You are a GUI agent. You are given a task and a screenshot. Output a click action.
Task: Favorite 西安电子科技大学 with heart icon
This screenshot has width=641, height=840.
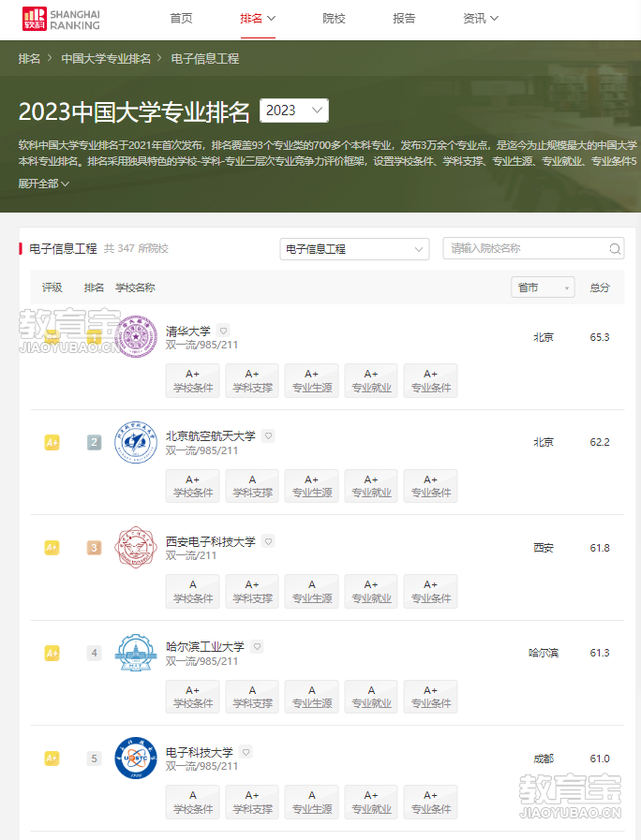pos(269,541)
